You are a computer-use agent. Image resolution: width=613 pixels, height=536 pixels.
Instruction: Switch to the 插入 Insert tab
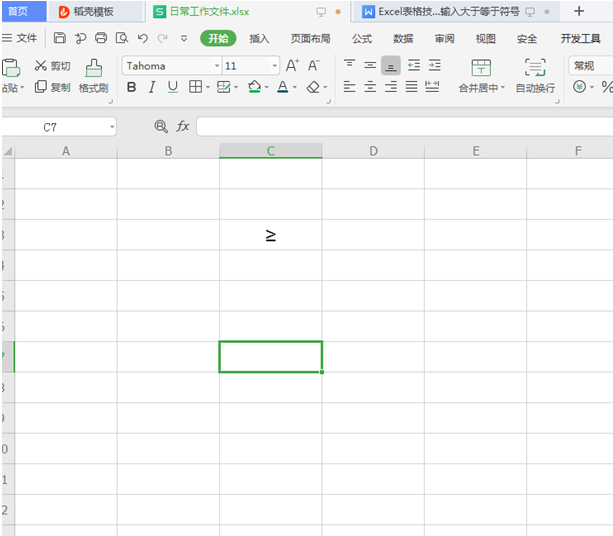(259, 38)
